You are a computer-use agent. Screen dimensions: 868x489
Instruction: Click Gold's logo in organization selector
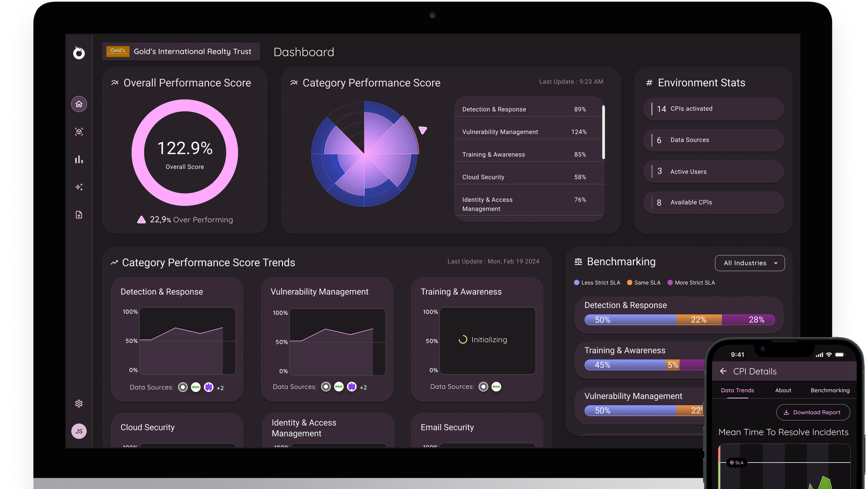click(x=118, y=52)
